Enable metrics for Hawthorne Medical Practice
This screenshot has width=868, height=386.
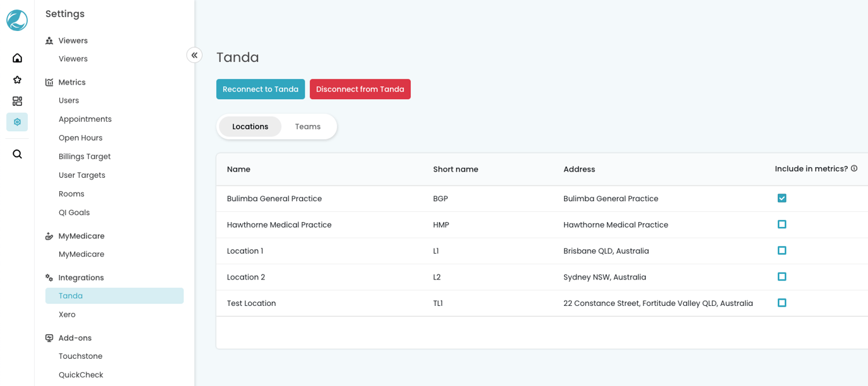coord(782,225)
